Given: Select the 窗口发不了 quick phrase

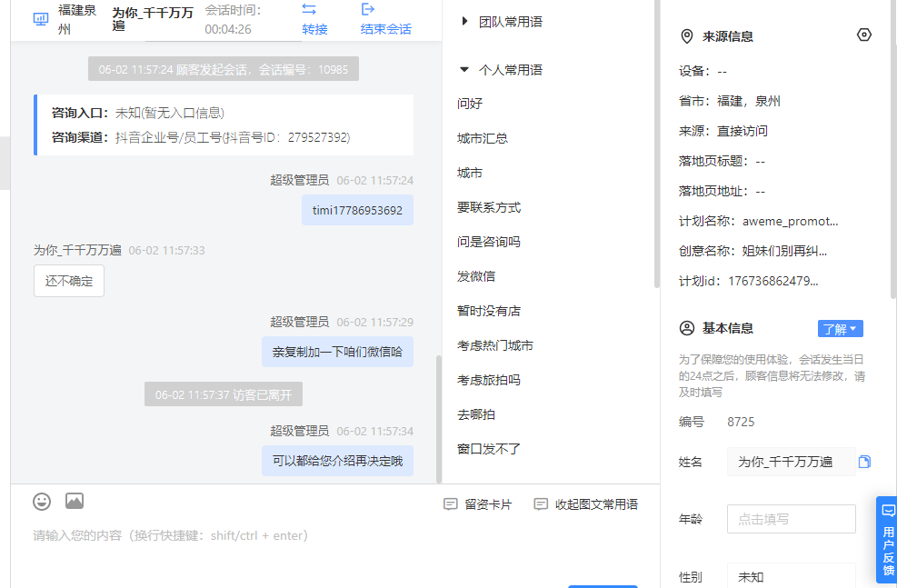Looking at the screenshot, I should coord(489,449).
